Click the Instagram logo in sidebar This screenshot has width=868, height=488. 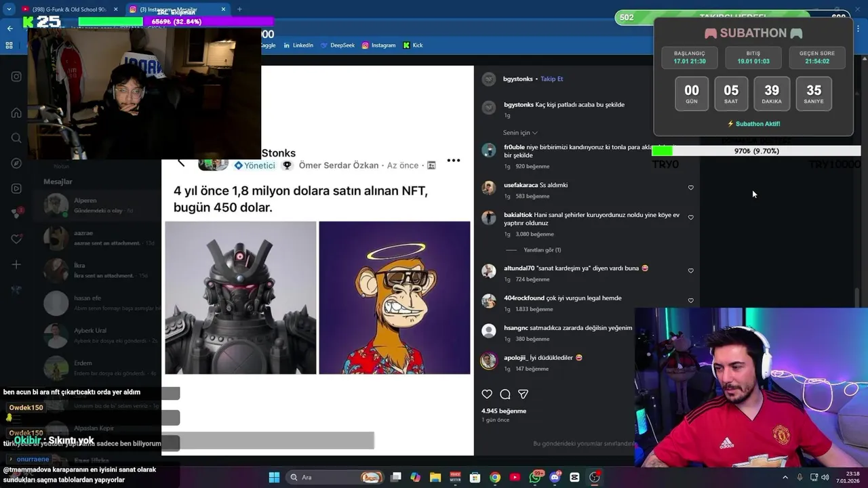[x=16, y=77]
